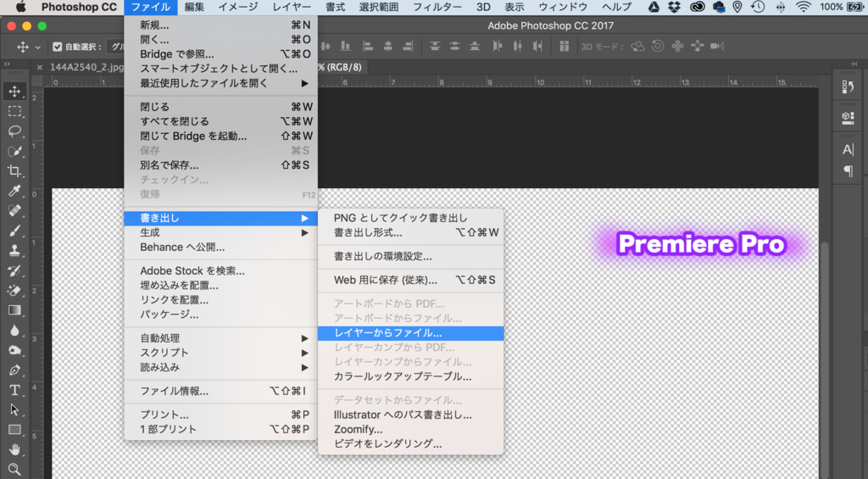Image resolution: width=868 pixels, height=479 pixels.
Task: Choose ファイル情報... entry
Action: (221, 391)
